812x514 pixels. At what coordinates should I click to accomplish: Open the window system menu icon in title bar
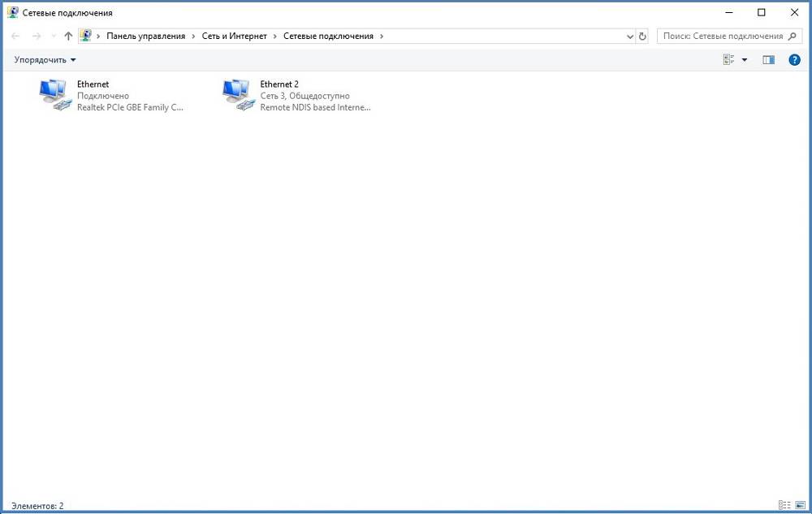[12, 12]
